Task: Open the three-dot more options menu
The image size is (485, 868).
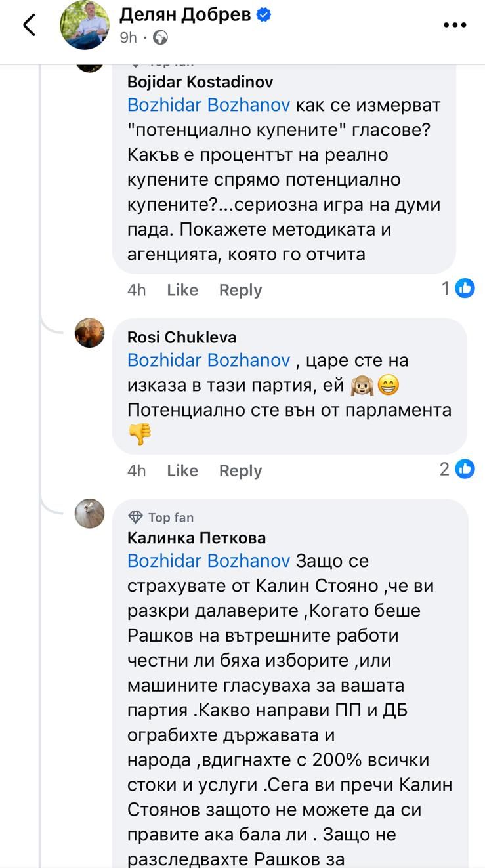Action: [x=454, y=25]
